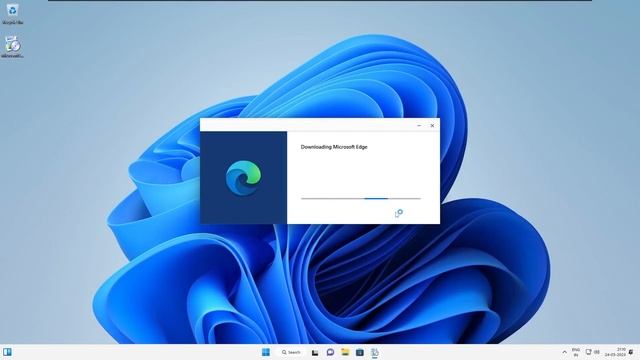Open the Chat app on taskbar
This screenshot has height=360, width=640.
pyautogui.click(x=330, y=352)
